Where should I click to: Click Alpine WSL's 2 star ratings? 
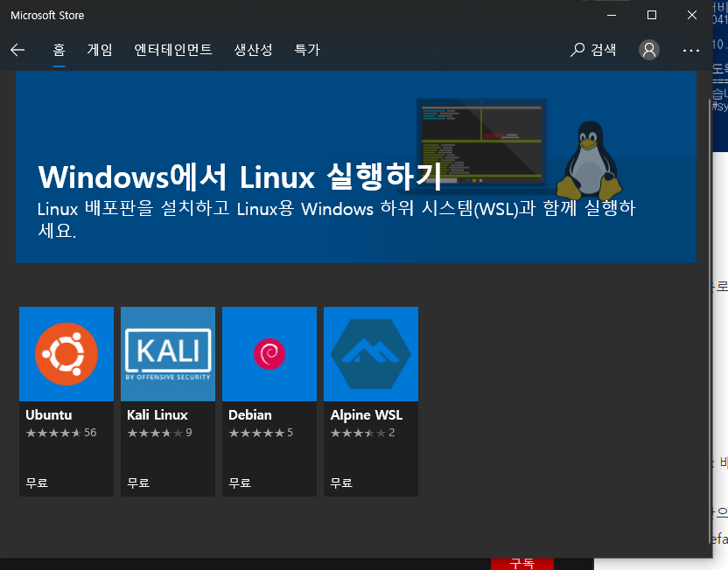pyautogui.click(x=362, y=433)
